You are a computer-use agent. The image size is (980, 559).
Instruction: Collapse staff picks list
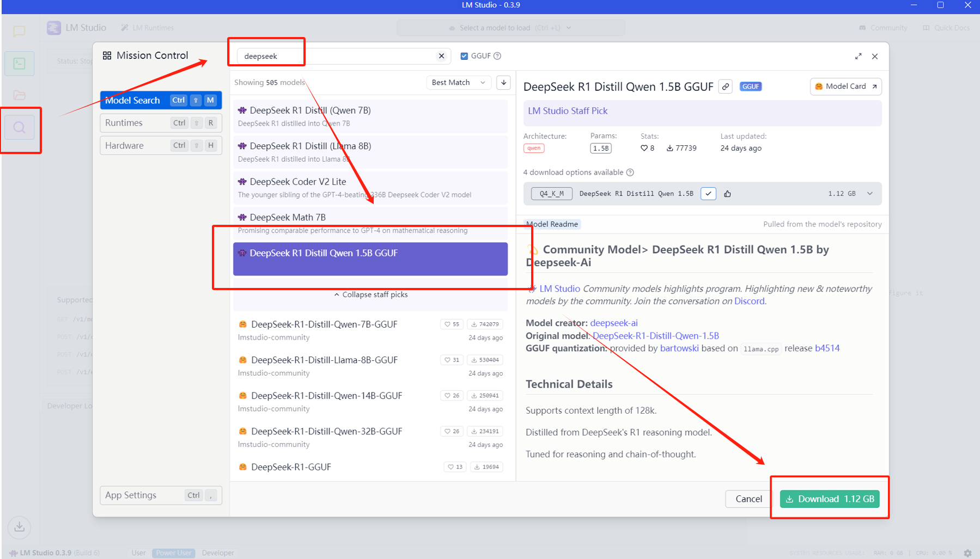[x=370, y=295]
